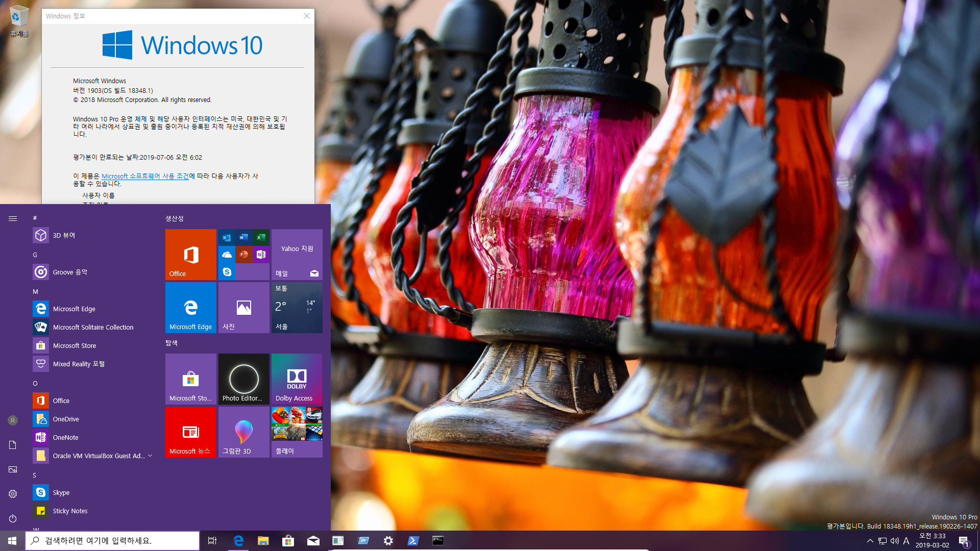Screen dimensions: 980x551
Task: Click the S letter header in app list
Action: tap(35, 475)
